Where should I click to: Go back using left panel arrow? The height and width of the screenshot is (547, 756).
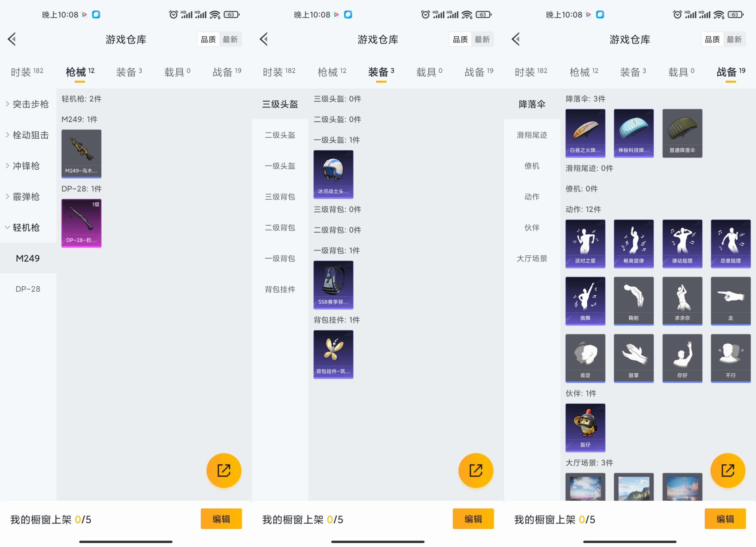click(x=12, y=39)
